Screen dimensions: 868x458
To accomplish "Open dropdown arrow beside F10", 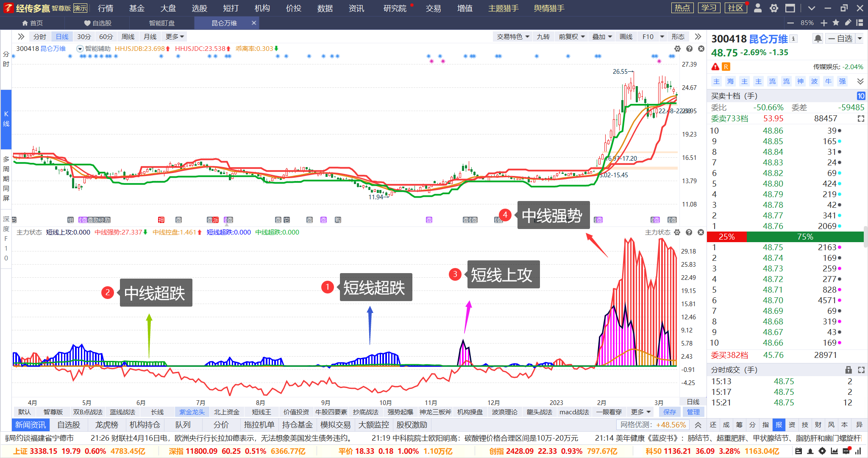I will point(662,37).
